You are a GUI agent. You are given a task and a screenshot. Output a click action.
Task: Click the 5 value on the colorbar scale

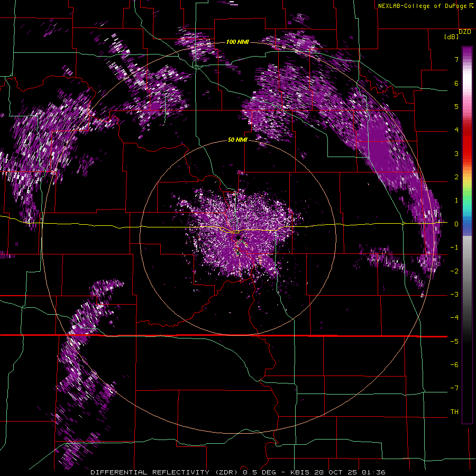[456, 106]
